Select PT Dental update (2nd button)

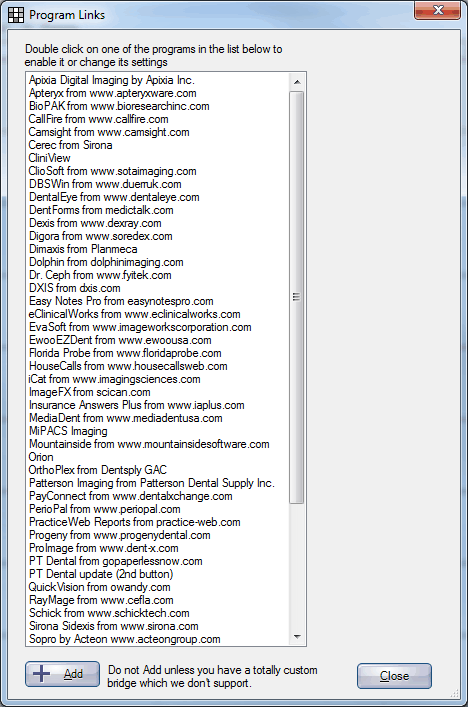[x=101, y=574]
